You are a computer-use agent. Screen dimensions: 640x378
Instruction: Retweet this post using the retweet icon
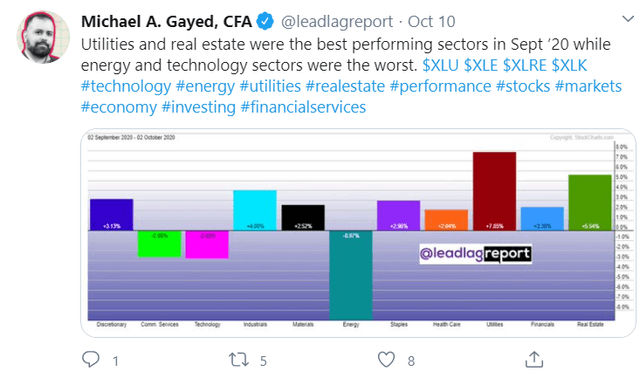[238, 360]
